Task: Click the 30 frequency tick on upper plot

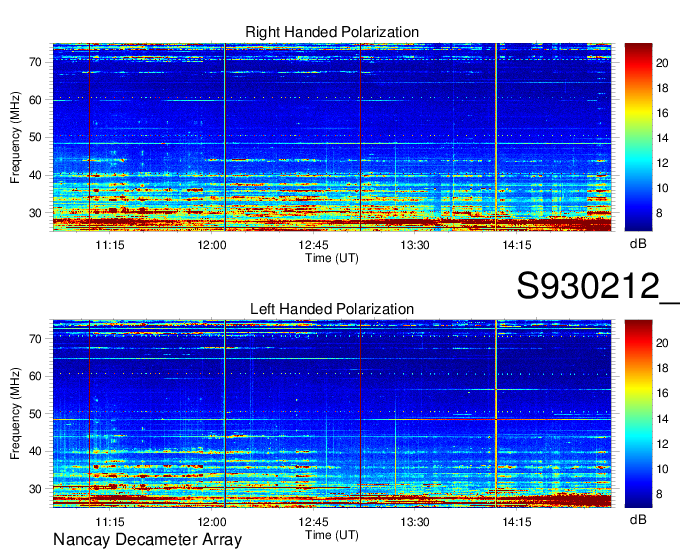Action: coord(35,213)
